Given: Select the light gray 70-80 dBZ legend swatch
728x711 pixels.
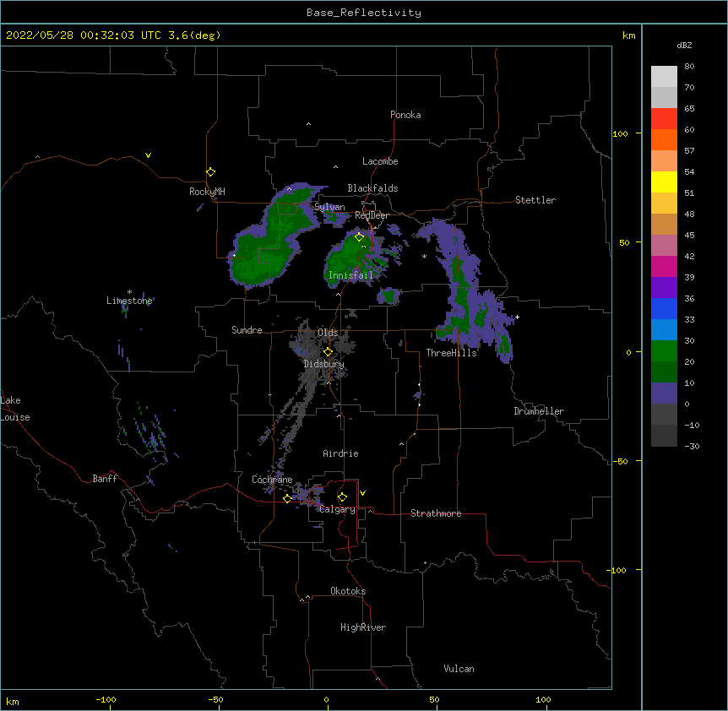Looking at the screenshot, I should point(664,77).
